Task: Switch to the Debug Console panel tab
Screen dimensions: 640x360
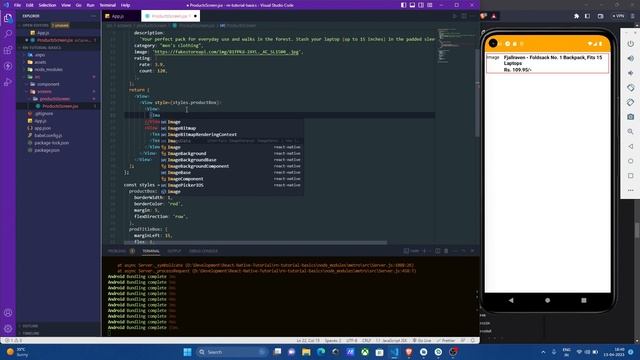Action: click(x=203, y=251)
